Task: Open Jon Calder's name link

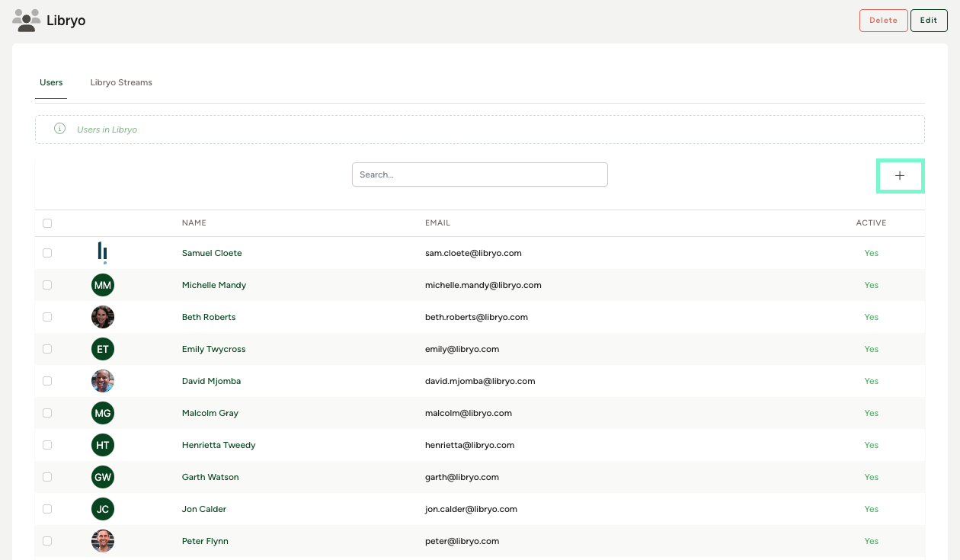Action: 203,509
